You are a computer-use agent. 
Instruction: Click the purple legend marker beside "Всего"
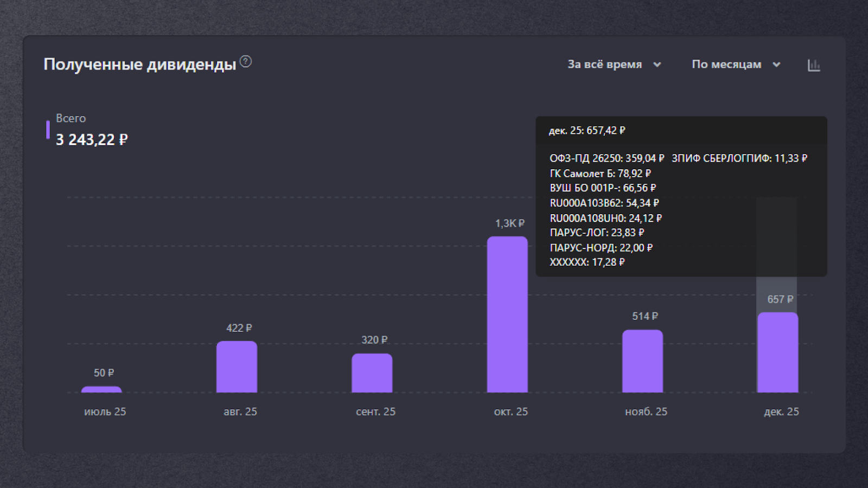[x=48, y=130]
